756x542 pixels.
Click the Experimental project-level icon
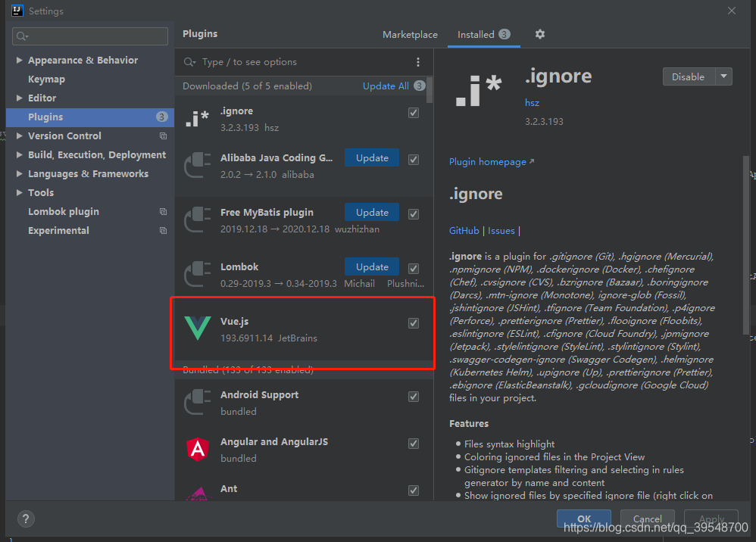pos(163,230)
